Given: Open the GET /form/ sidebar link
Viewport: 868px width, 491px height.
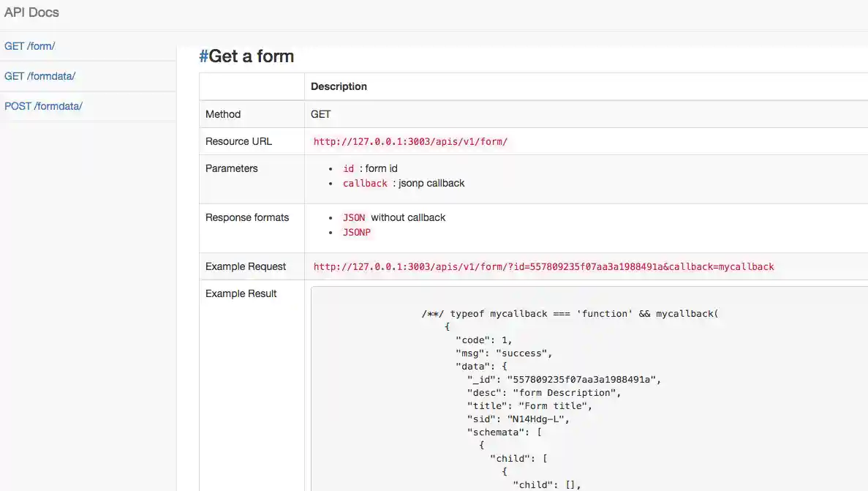Looking at the screenshot, I should [x=30, y=46].
